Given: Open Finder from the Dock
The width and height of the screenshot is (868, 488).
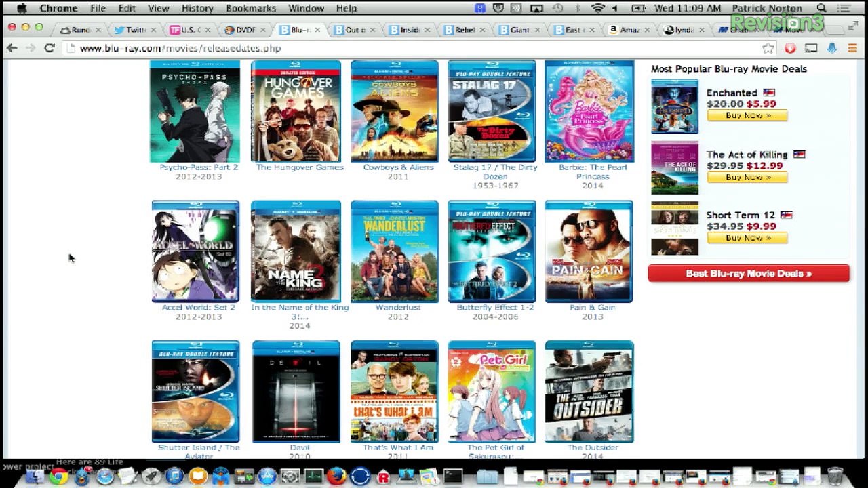Looking at the screenshot, I should [x=35, y=476].
